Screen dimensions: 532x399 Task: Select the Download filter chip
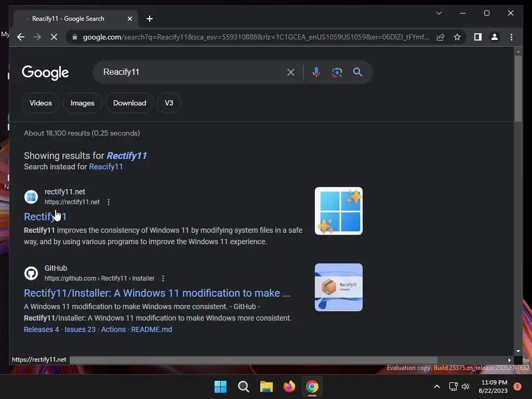tap(129, 103)
